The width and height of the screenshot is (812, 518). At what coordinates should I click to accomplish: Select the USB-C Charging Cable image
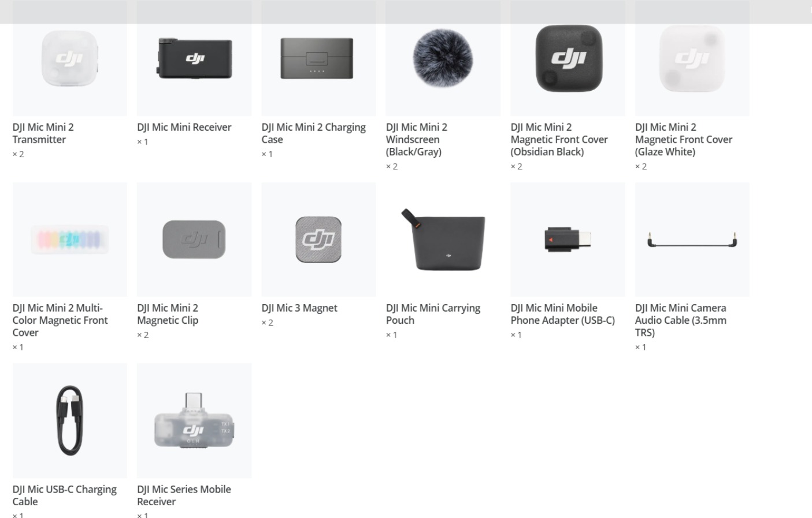click(70, 421)
